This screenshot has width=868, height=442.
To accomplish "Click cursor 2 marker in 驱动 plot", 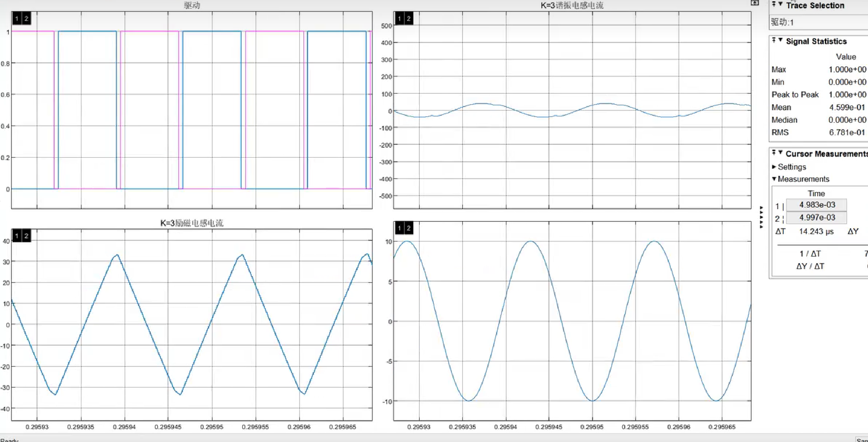I will point(26,18).
